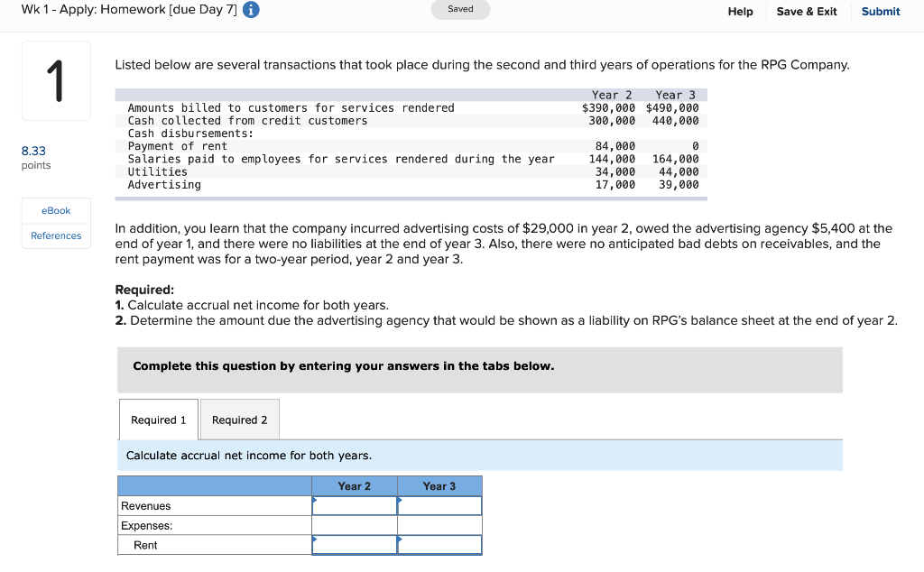Click the Expenses: row label

click(147, 525)
